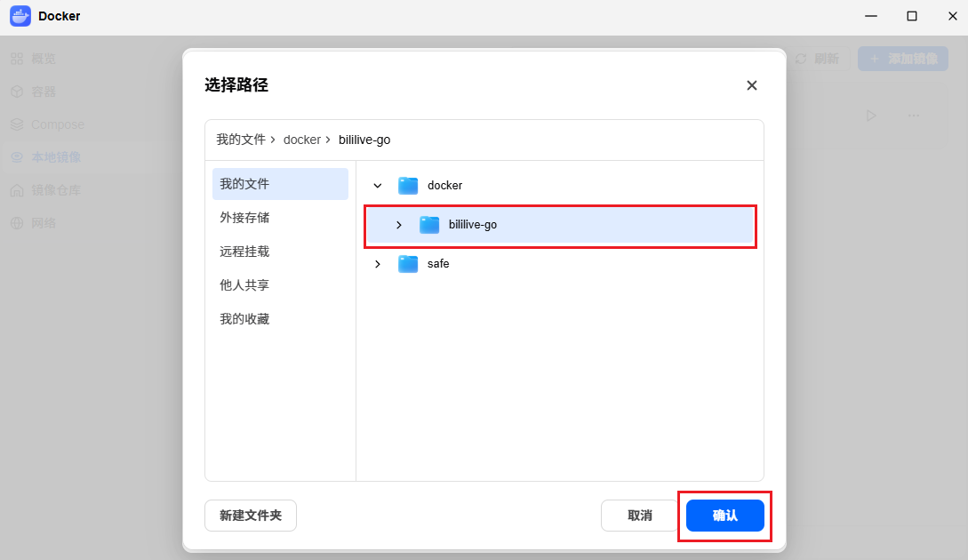The width and height of the screenshot is (968, 560).
Task: Switch to 外接存储 location
Action: [x=244, y=217]
